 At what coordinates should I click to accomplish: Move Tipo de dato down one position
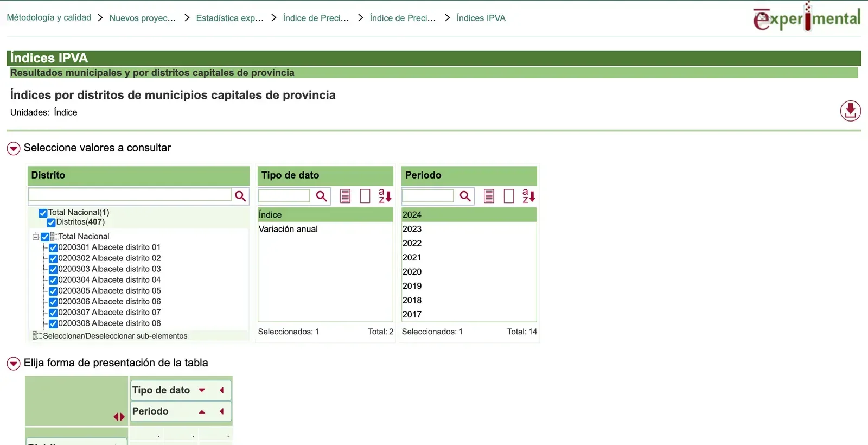[202, 390]
